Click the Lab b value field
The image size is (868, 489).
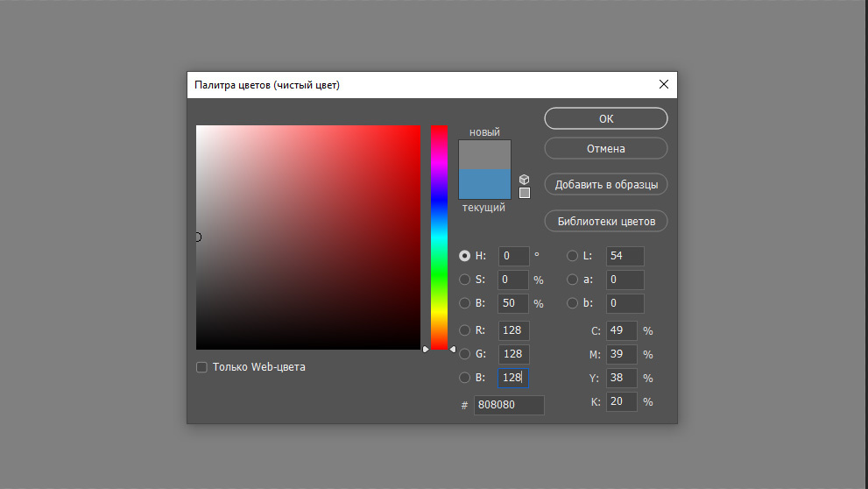[625, 303]
